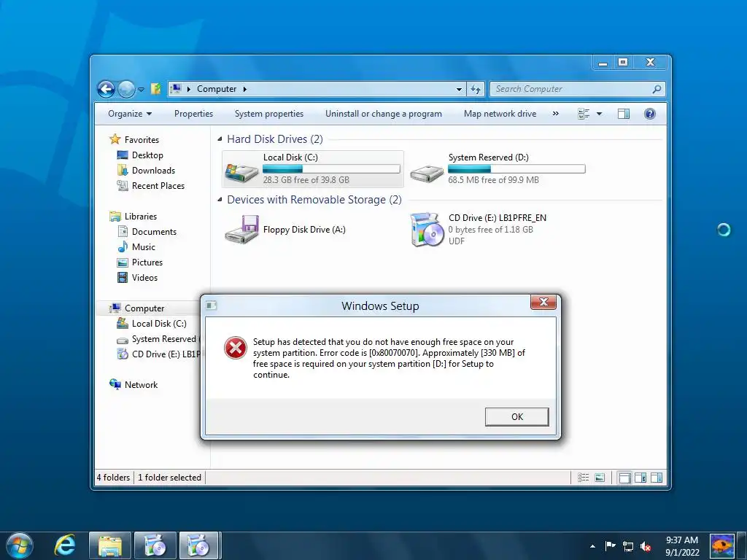Click System Reserved (D:) usage bar
747x560 pixels.
pos(516,168)
